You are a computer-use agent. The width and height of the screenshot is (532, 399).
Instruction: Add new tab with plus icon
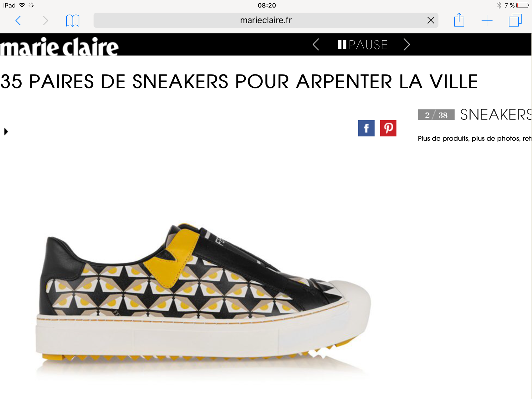487,21
